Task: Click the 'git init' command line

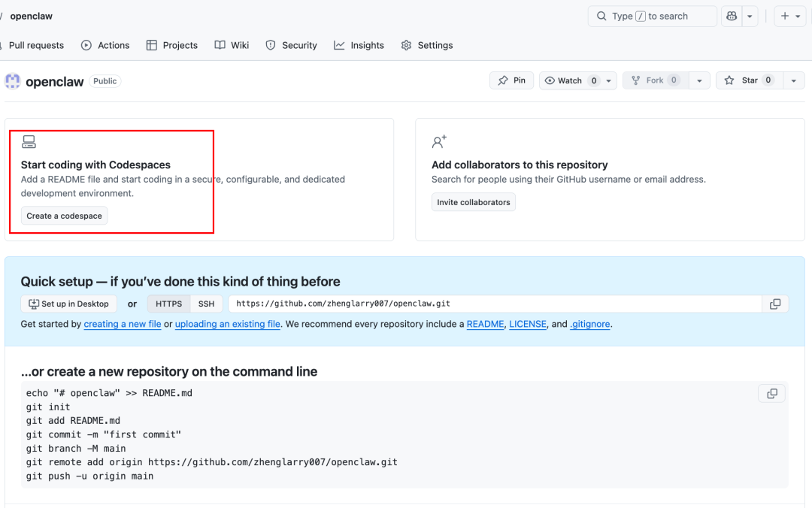Action: (48, 407)
